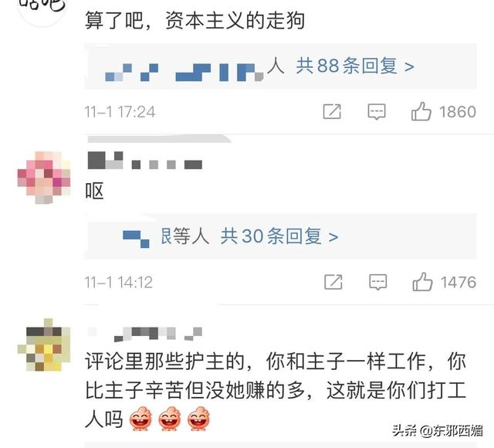Screen dimensions: 494x448
Task: Open the yellow pixelated commenter avatar
Action: tap(44, 345)
